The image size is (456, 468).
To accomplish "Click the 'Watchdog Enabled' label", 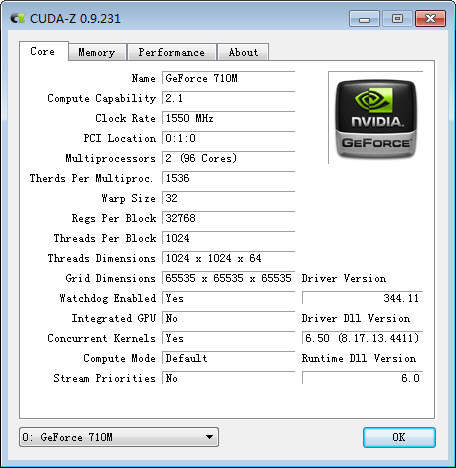I will (x=108, y=298).
